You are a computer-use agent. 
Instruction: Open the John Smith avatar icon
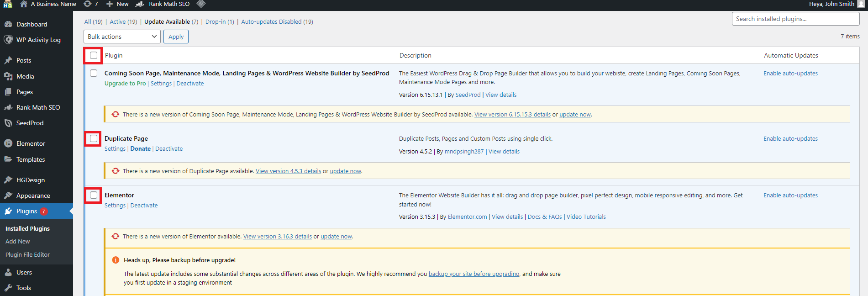(861, 4)
